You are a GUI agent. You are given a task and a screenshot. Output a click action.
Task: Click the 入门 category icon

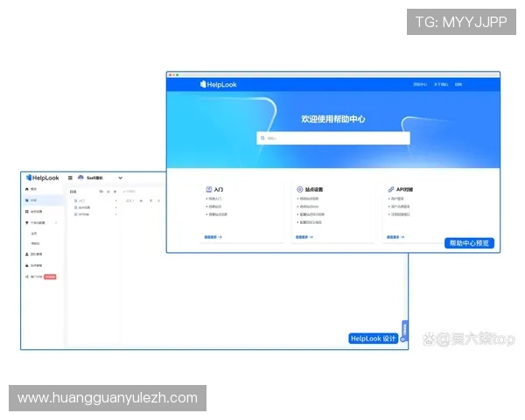pyautogui.click(x=208, y=189)
